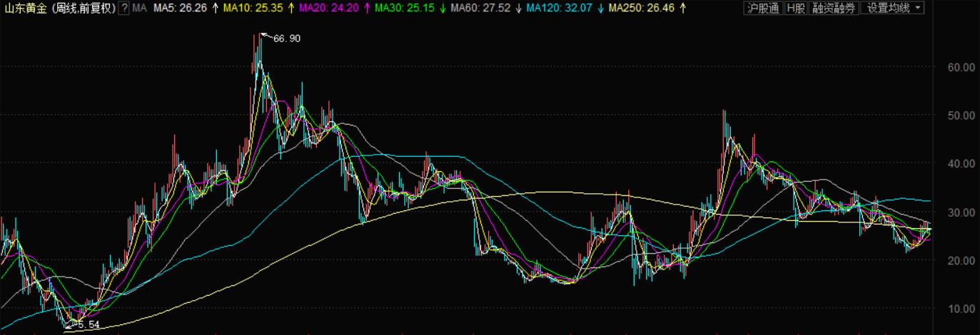This screenshot has width=980, height=335.
Task: Open the H股 tag
Action: [796, 8]
